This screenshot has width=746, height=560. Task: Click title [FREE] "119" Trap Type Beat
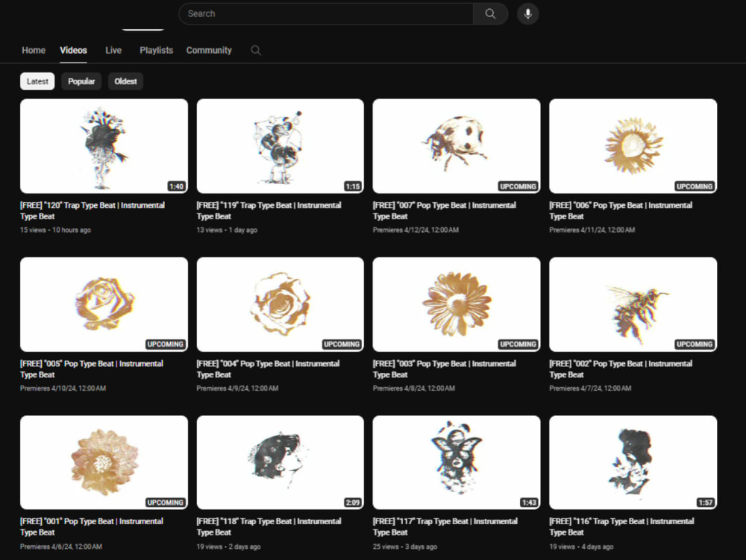coord(269,210)
